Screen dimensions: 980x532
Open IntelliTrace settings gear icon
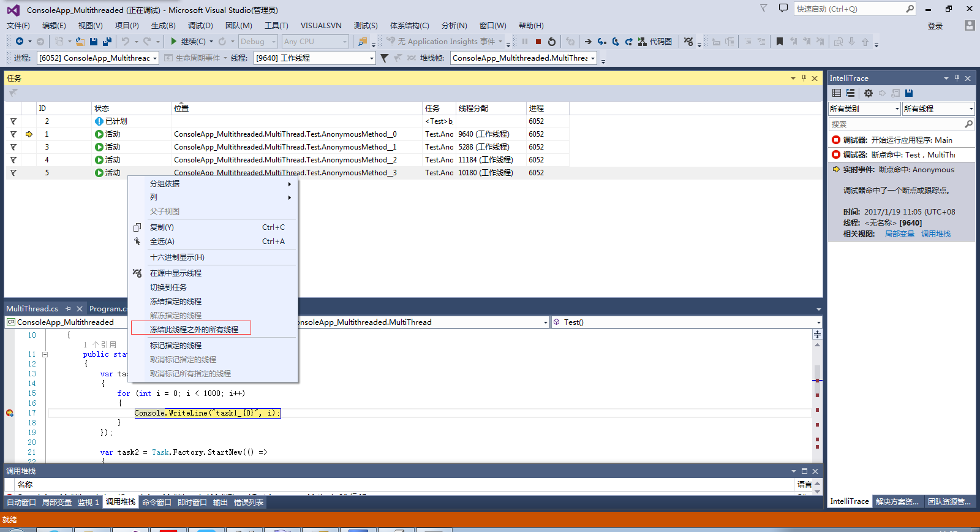click(x=869, y=93)
